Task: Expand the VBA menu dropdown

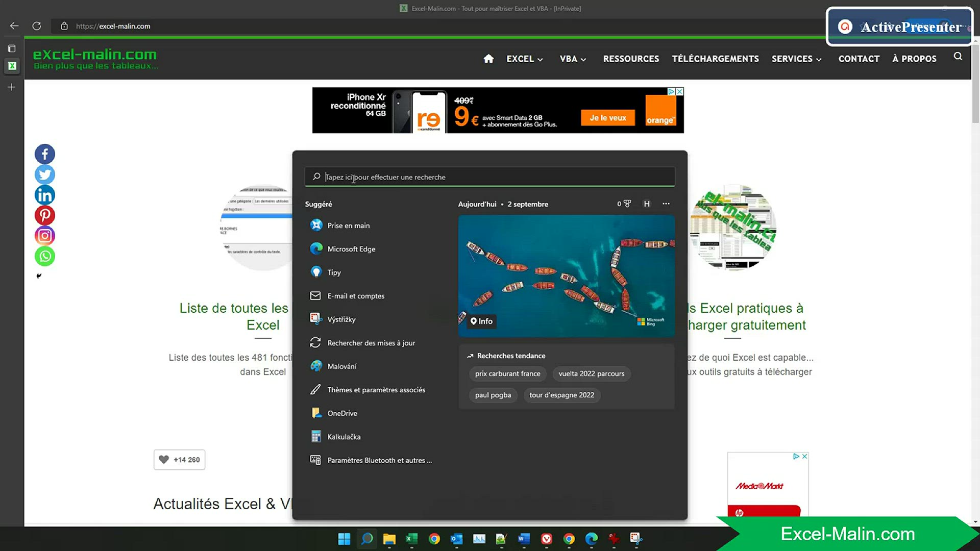Action: [573, 59]
